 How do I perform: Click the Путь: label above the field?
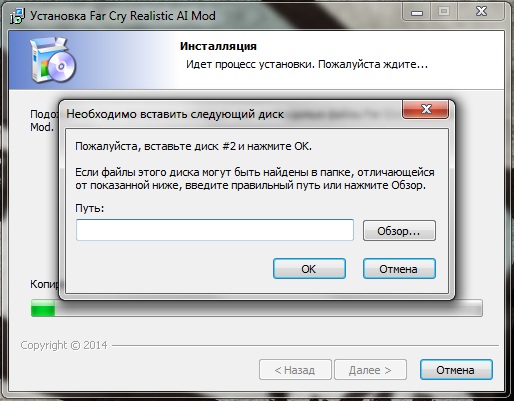pos(90,208)
